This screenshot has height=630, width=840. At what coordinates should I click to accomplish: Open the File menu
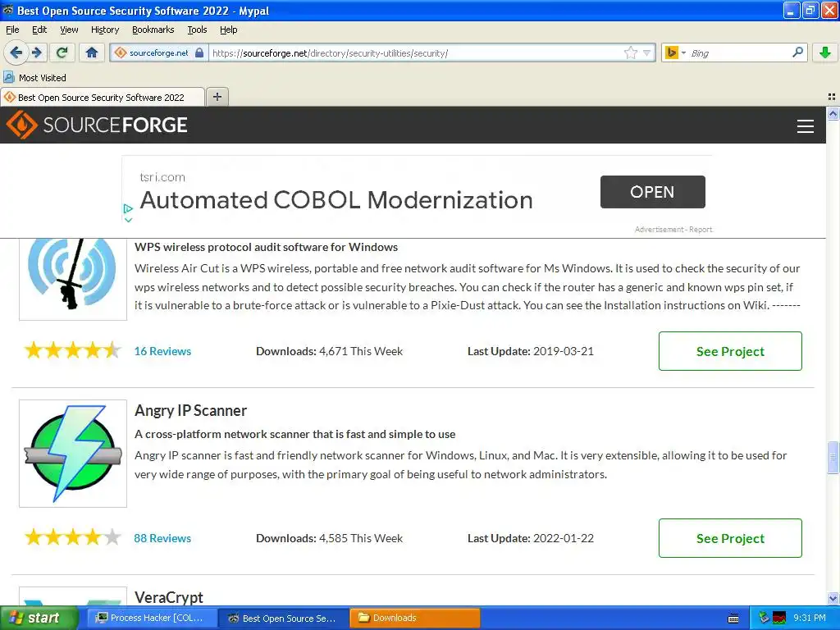tap(12, 30)
